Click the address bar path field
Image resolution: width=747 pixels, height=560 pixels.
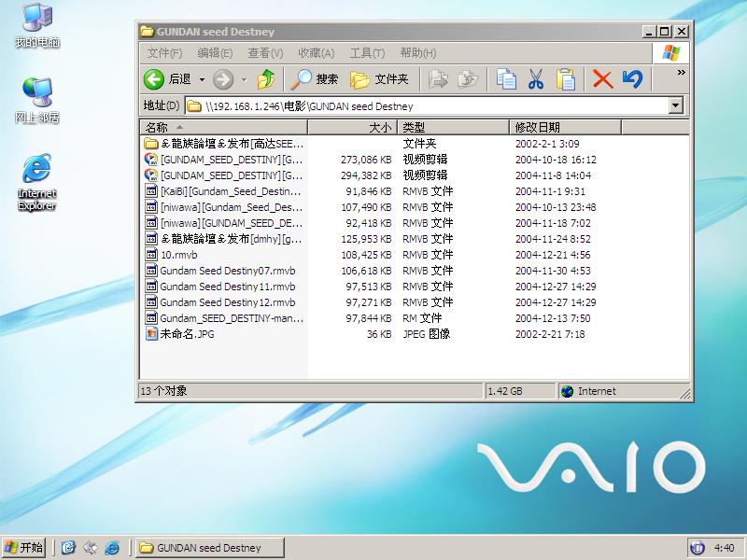427,105
